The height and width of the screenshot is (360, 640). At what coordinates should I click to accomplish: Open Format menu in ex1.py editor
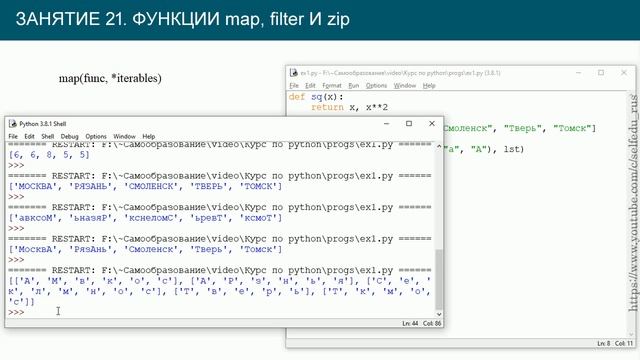[331, 85]
